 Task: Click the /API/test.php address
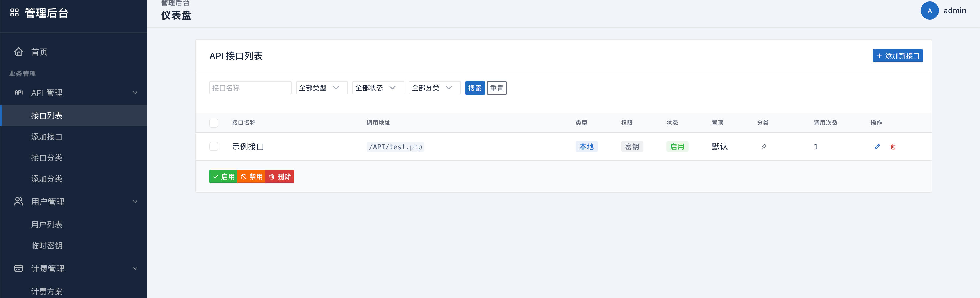click(x=395, y=147)
